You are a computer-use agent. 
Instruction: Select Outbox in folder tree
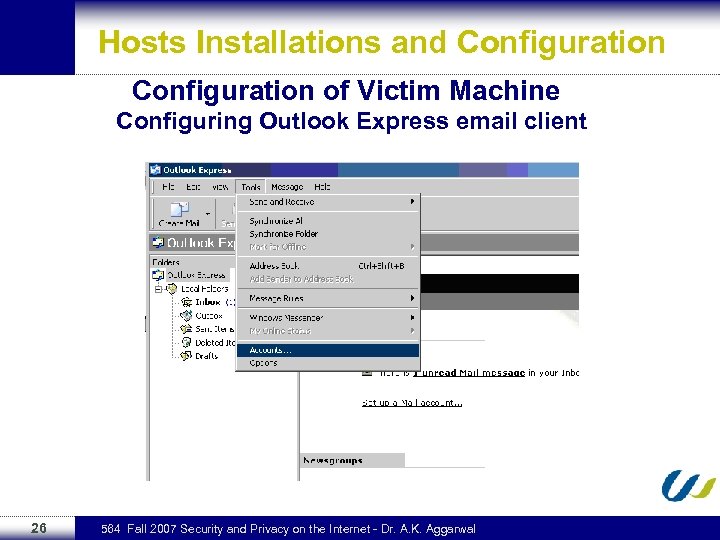tap(209, 316)
